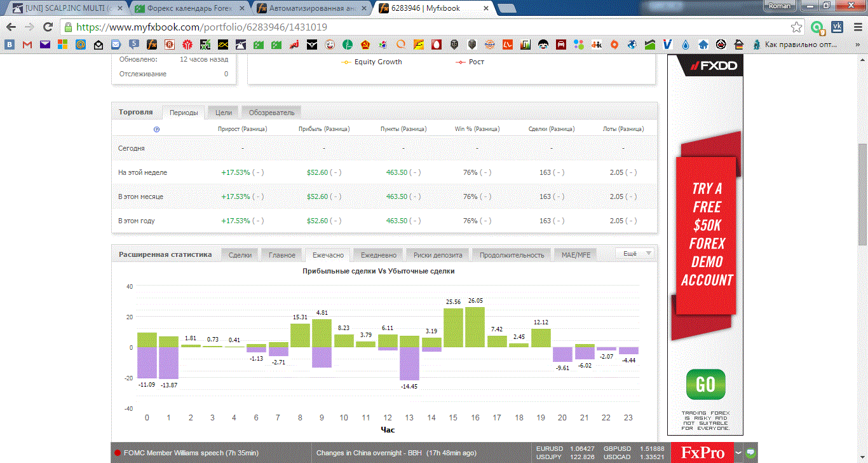Open a new browser tab

[x=507, y=9]
